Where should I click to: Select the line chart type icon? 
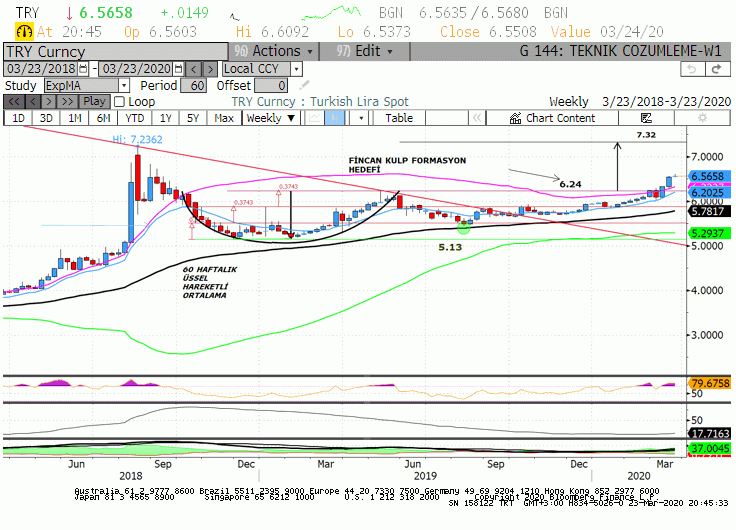click(315, 118)
